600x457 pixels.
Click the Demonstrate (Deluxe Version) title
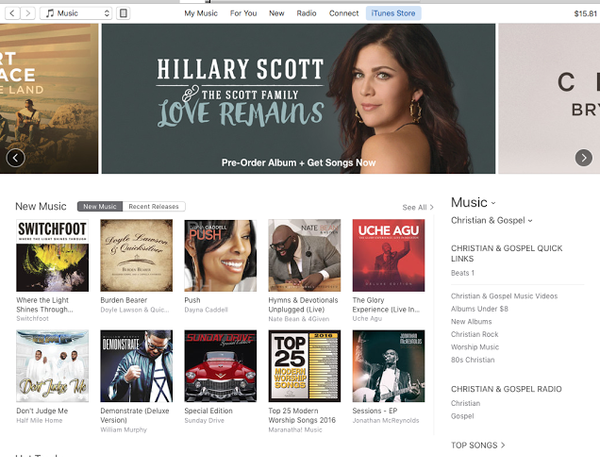click(x=135, y=415)
